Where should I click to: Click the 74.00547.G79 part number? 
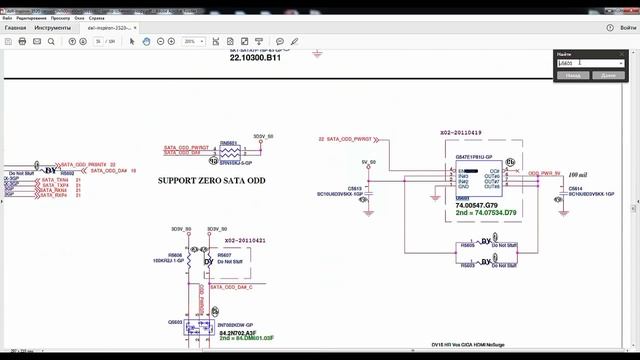pos(476,205)
